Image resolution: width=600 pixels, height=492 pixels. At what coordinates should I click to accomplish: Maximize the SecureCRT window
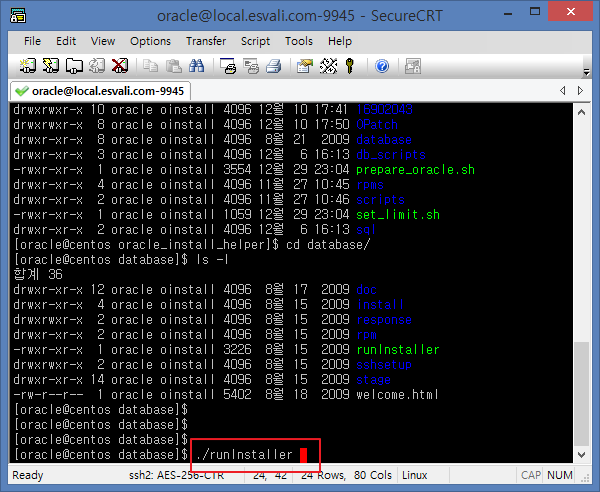(x=535, y=13)
